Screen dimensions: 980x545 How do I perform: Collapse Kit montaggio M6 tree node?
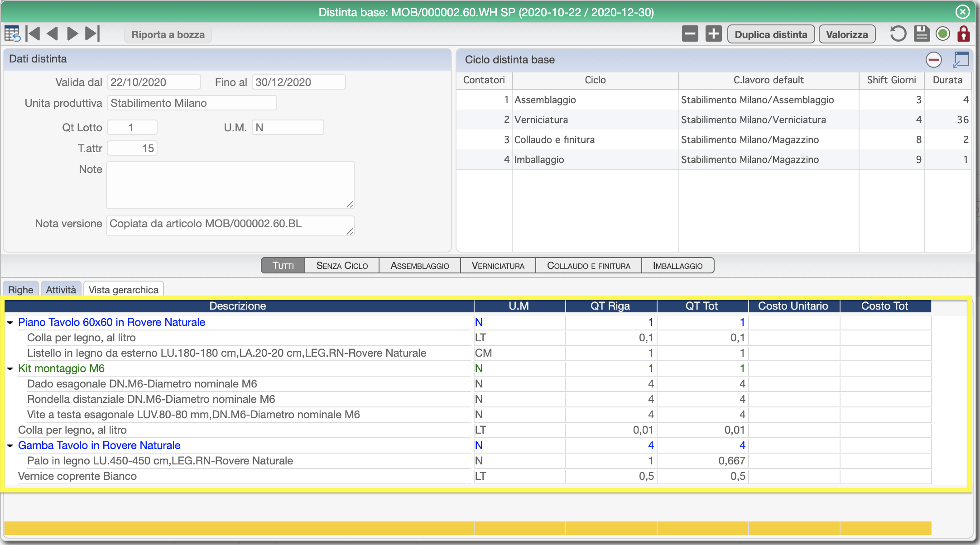10,369
